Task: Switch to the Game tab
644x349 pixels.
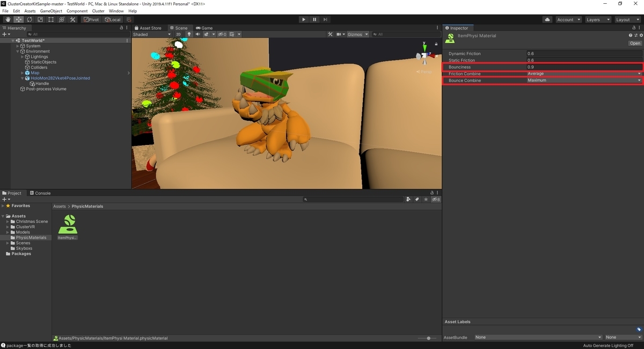Action: (x=204, y=28)
